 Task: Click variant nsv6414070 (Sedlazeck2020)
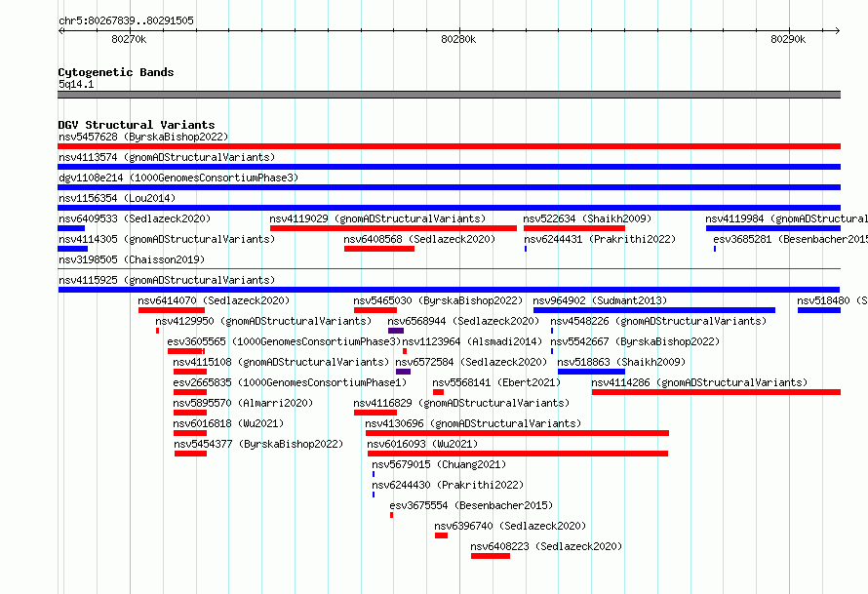[214, 300]
